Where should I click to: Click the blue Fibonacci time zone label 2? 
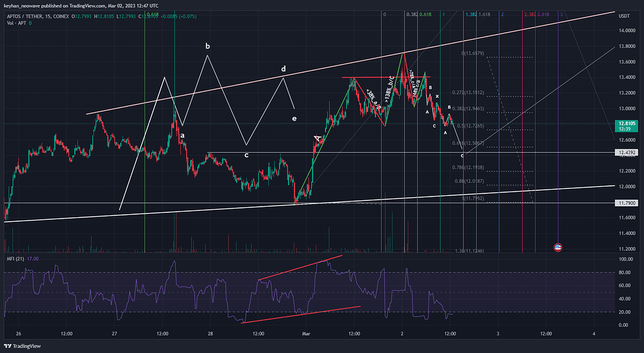click(x=501, y=14)
